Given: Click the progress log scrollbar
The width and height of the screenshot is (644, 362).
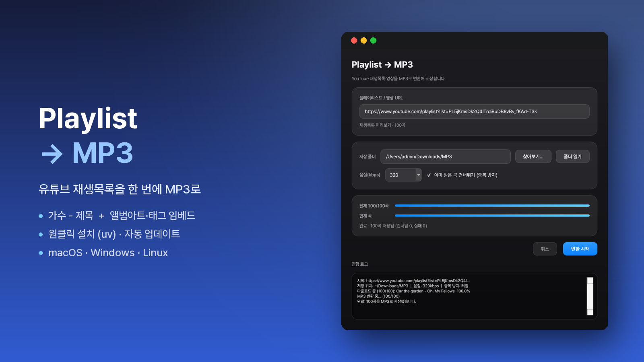Looking at the screenshot, I should [590, 296].
